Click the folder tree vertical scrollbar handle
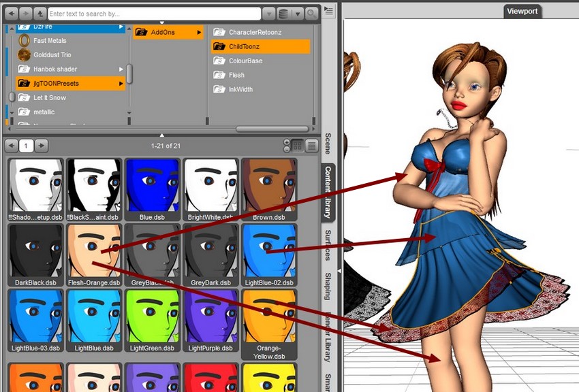The image size is (579, 392). pyautogui.click(x=129, y=73)
